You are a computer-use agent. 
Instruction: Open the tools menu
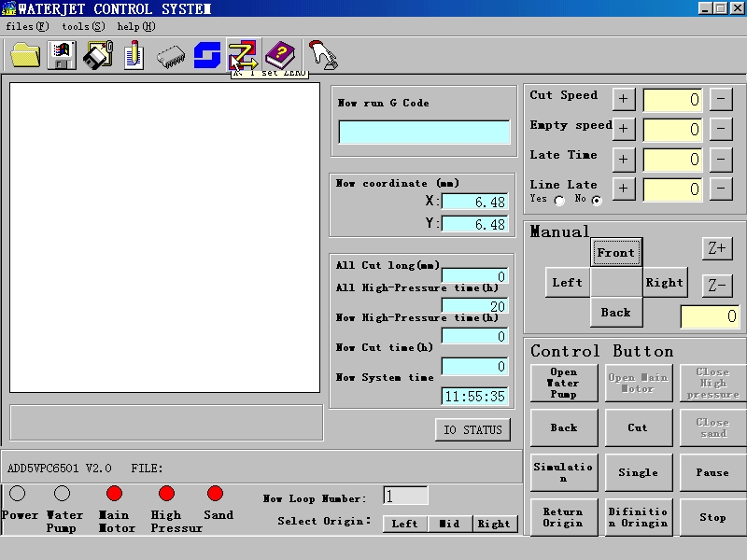point(82,26)
